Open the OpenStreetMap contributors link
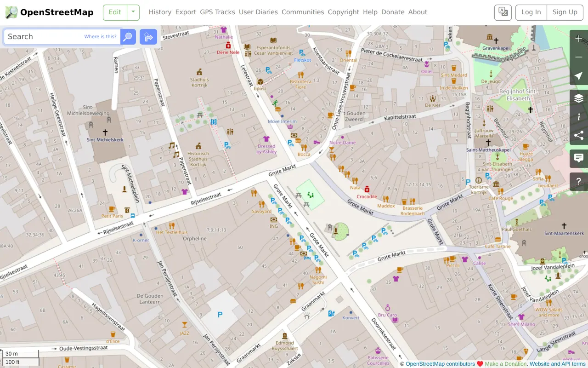588x368 pixels. [x=440, y=364]
